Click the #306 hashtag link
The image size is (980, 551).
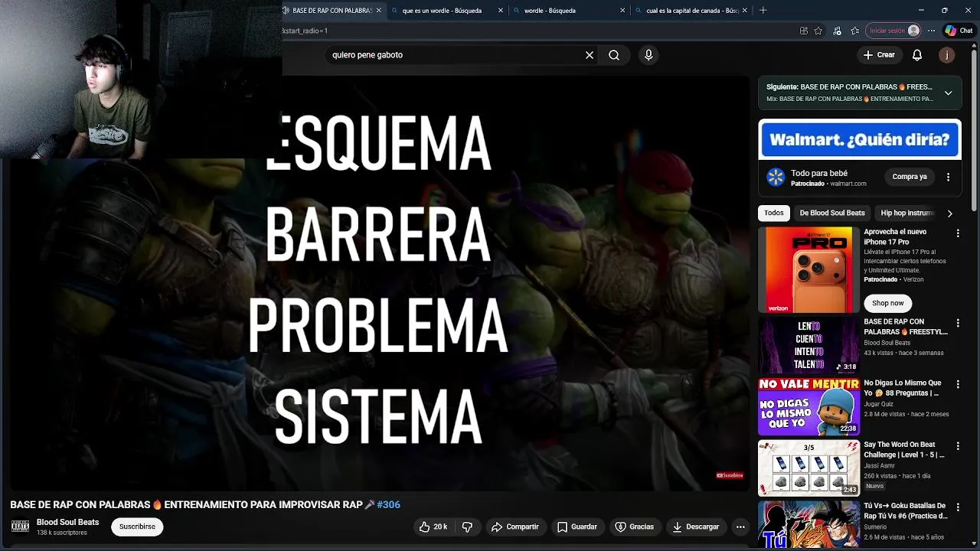pyautogui.click(x=389, y=505)
